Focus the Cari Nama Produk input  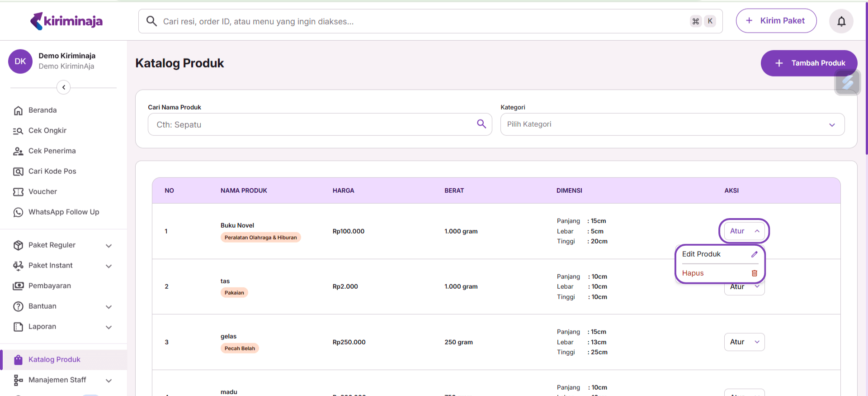tap(312, 124)
